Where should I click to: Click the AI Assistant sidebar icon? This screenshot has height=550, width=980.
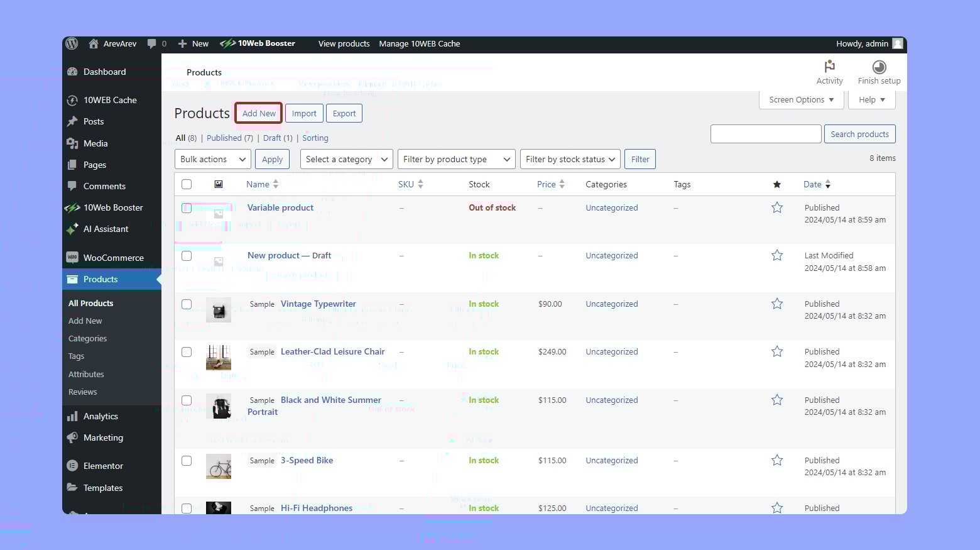pos(73,229)
